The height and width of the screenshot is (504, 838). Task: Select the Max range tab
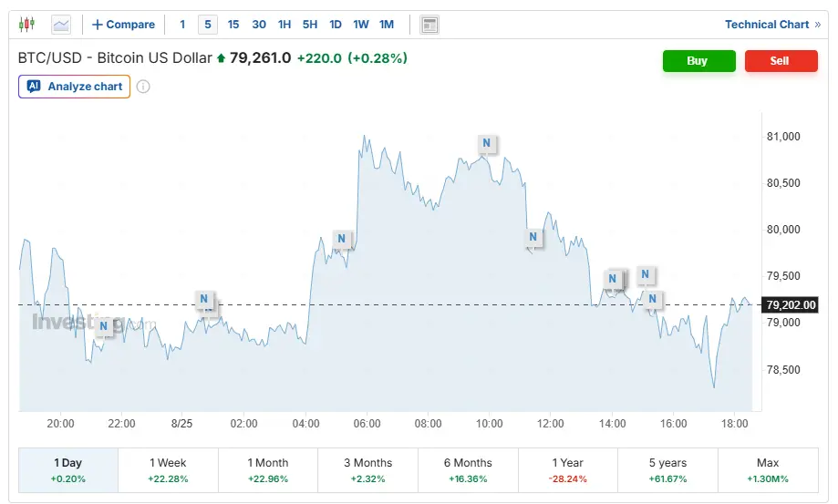pos(768,470)
